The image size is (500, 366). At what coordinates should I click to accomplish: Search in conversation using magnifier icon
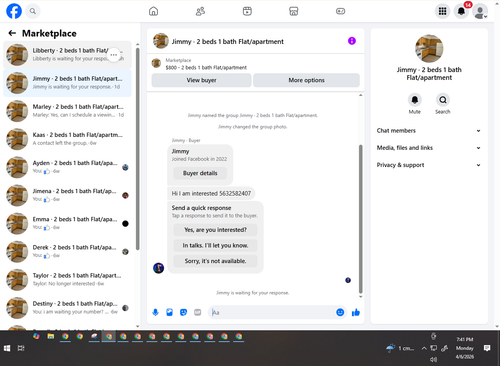(443, 100)
